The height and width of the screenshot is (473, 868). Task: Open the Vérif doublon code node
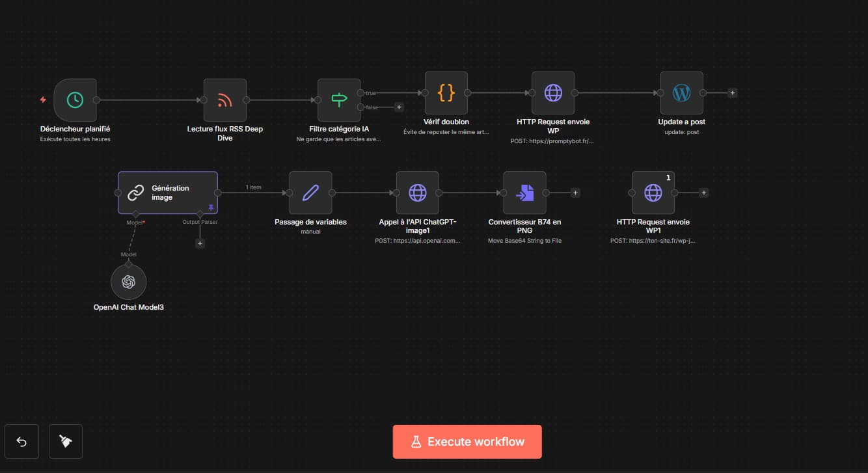[x=446, y=93]
